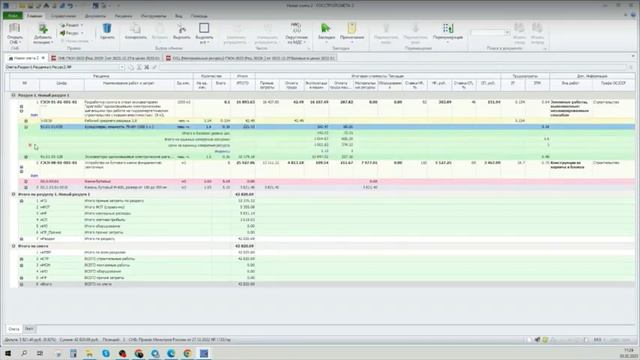Open Skype from the taskbar
640x360 pixels.
(x=106, y=353)
